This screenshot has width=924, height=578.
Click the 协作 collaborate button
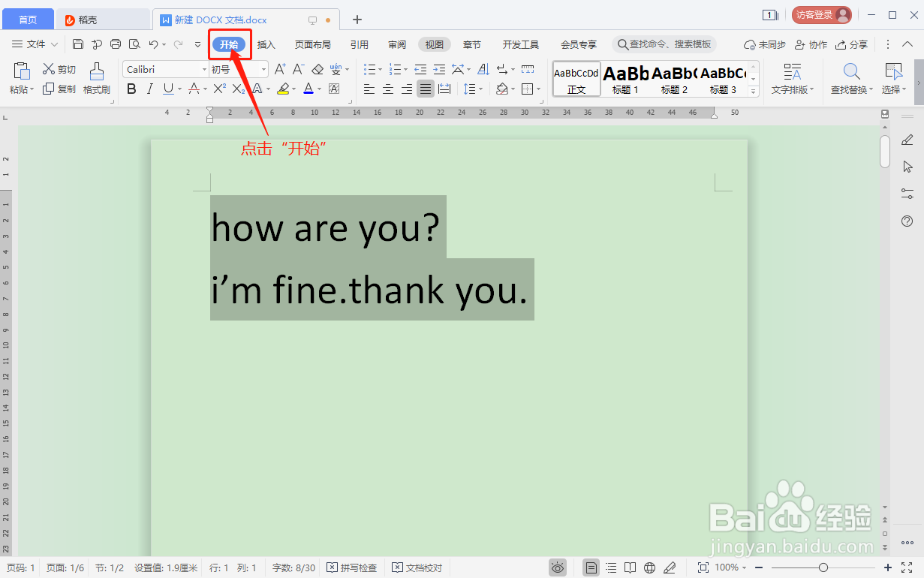[811, 44]
